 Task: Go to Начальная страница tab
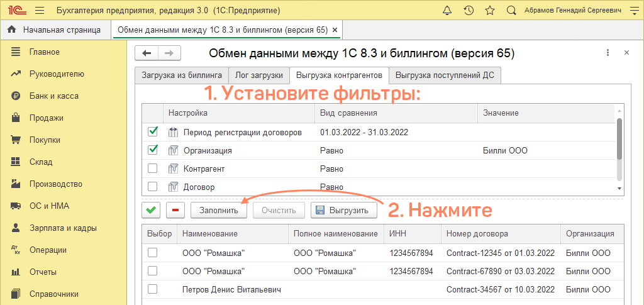(x=55, y=30)
